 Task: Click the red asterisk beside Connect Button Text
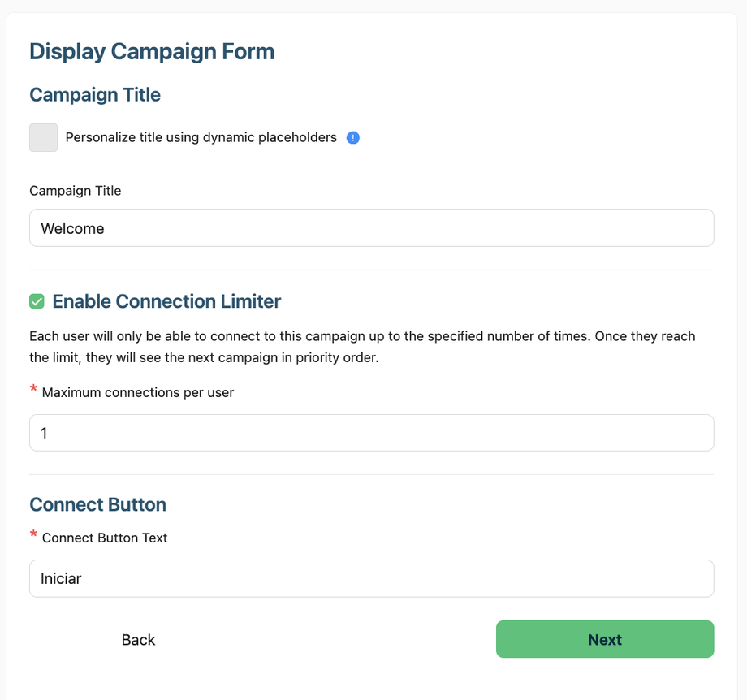(x=33, y=535)
